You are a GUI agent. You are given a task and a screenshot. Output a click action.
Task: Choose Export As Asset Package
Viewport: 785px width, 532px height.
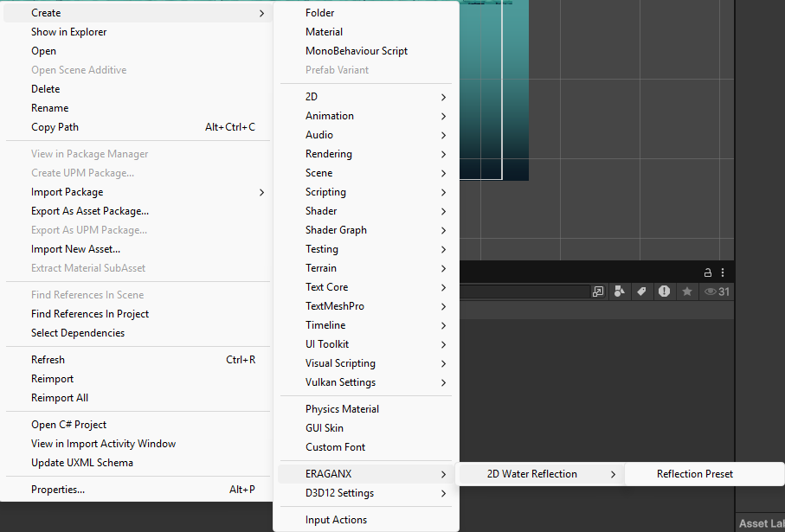138,211
